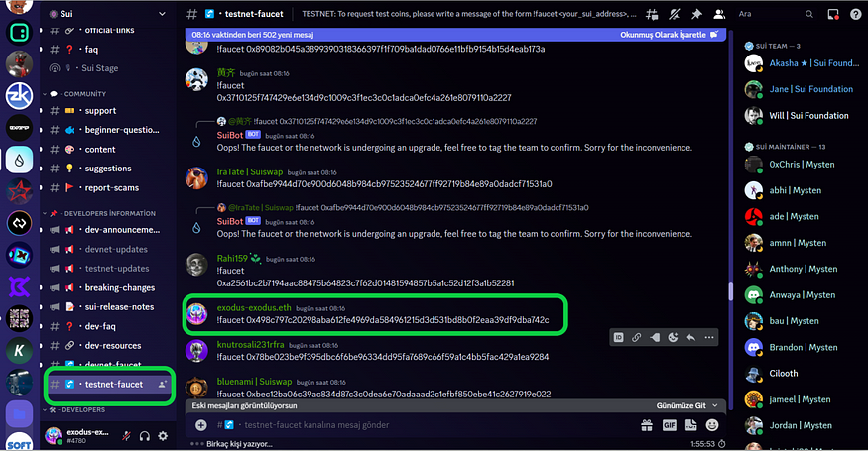Open pinned messages with the pin icon
Screen dimensions: 868x451
pos(697,15)
